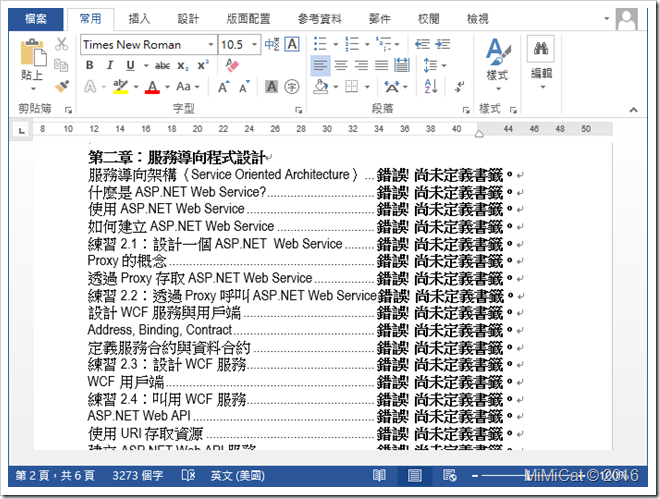This screenshot has height=499, width=660.
Task: Toggle superscript formatting
Action: [x=203, y=65]
